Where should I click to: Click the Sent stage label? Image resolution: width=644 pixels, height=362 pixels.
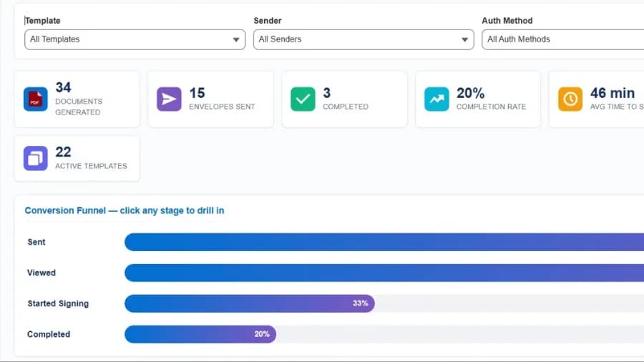(x=36, y=242)
